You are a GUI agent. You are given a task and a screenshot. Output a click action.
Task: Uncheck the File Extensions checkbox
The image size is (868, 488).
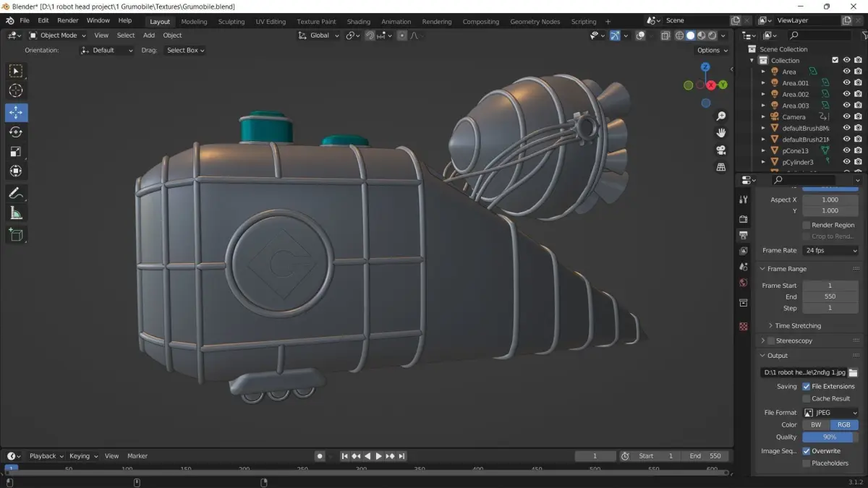click(x=807, y=386)
